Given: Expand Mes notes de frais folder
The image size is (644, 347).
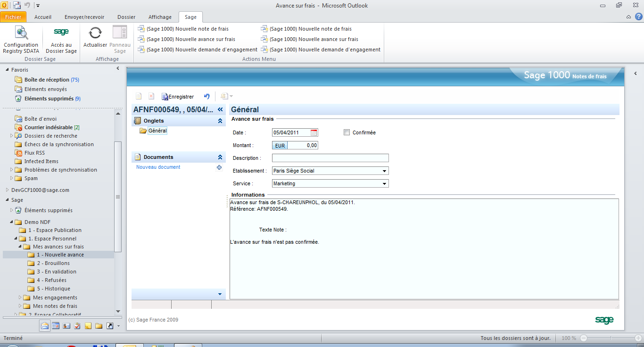Looking at the screenshot, I should click(20, 306).
